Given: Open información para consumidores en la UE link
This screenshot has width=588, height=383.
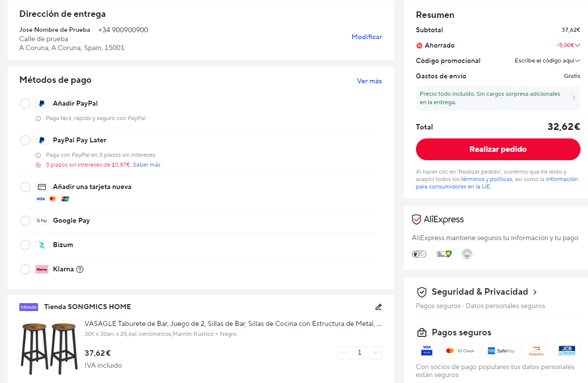Looking at the screenshot, I should (496, 183).
